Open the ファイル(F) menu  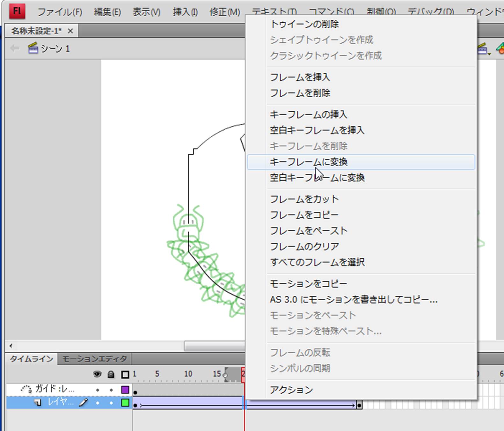tap(60, 12)
